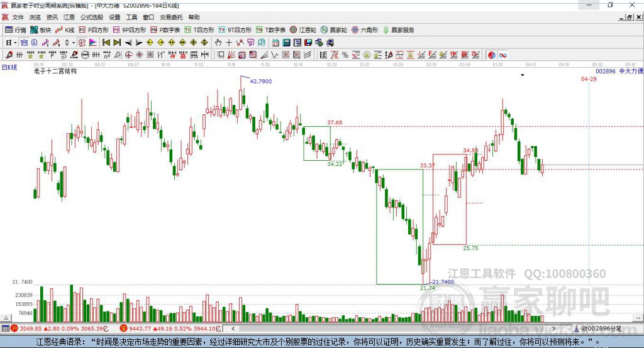644x348 pixels.
Task: Open the 六角形 hexagon tool
Action: click(365, 30)
